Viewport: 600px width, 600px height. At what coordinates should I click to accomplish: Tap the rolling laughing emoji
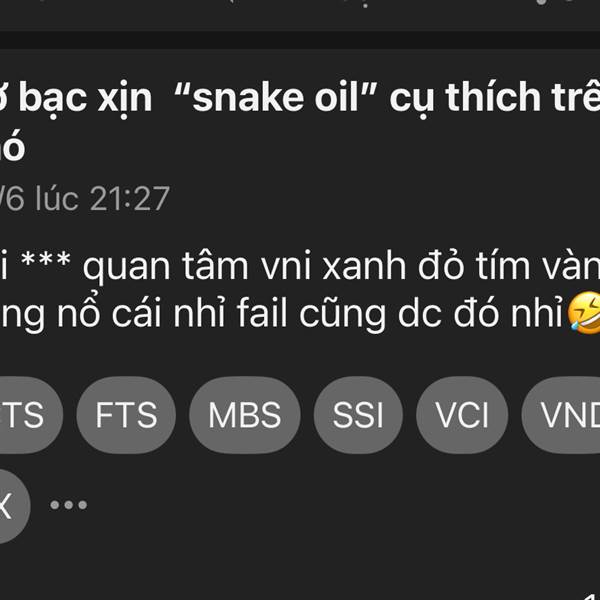(x=584, y=312)
